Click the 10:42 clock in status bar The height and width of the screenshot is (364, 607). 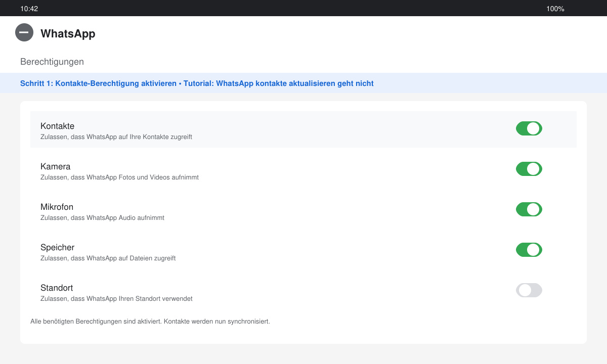pos(29,9)
